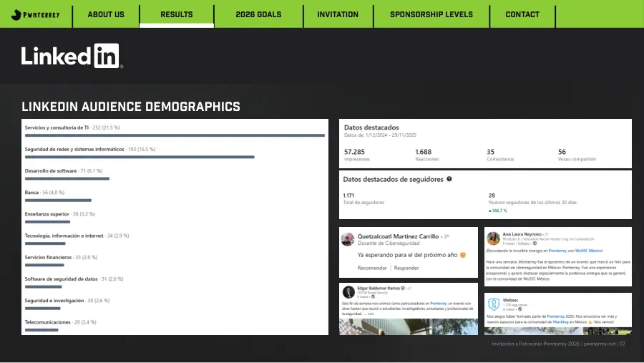Open the Pwnterrey link in Ana Laura's post
The image size is (644, 363).
pos(557,251)
